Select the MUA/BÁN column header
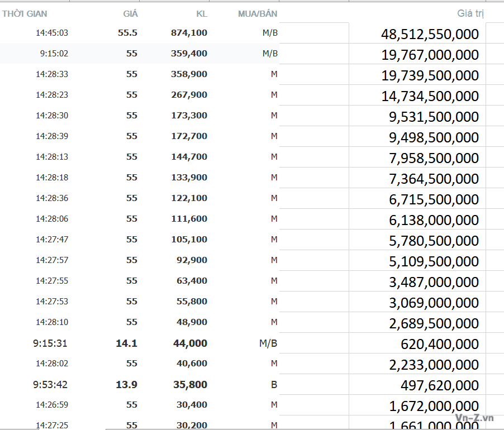The image size is (504, 430). [258, 13]
